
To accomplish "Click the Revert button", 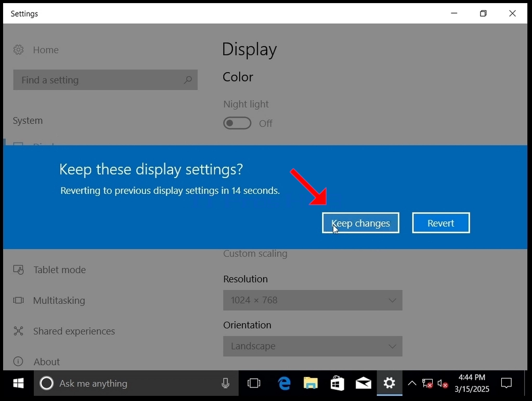I will pos(440,223).
